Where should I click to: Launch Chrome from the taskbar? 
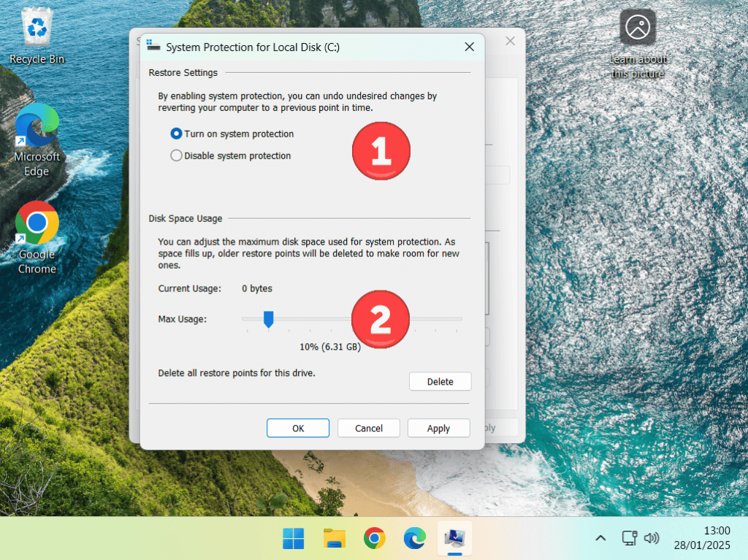pos(375,539)
